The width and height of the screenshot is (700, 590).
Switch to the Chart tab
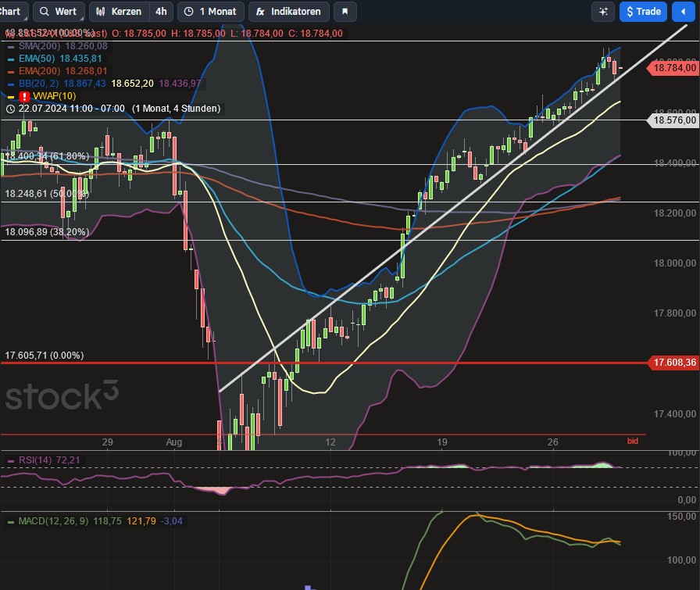point(12,12)
